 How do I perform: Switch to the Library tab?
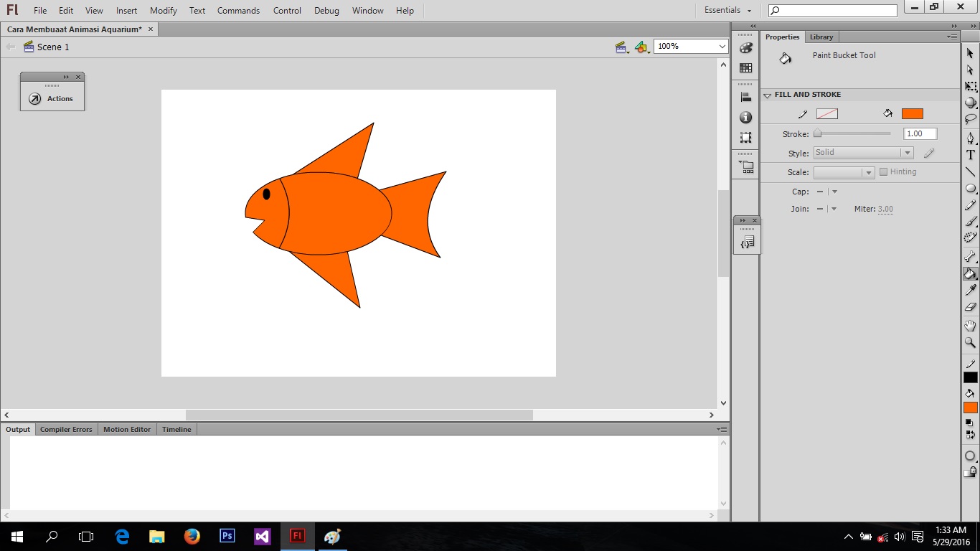[821, 37]
